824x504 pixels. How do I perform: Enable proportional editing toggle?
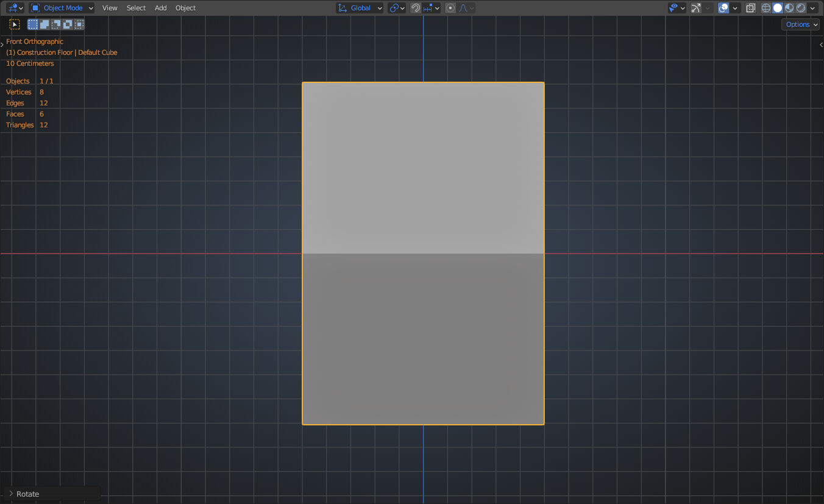point(450,8)
